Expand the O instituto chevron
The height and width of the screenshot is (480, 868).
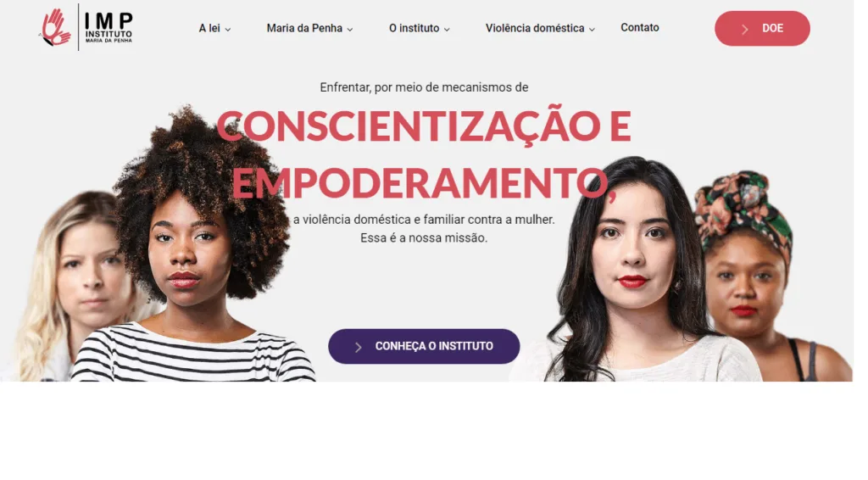click(447, 30)
